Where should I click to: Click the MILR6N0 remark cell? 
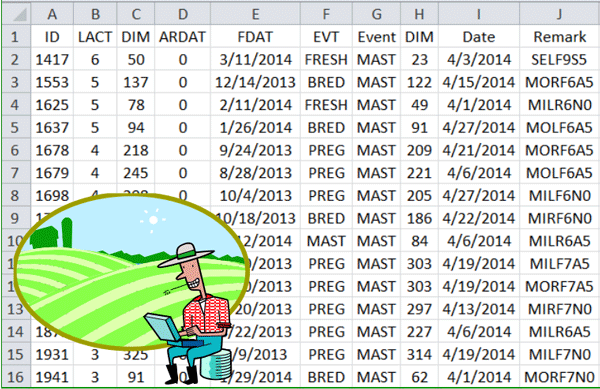point(559,105)
